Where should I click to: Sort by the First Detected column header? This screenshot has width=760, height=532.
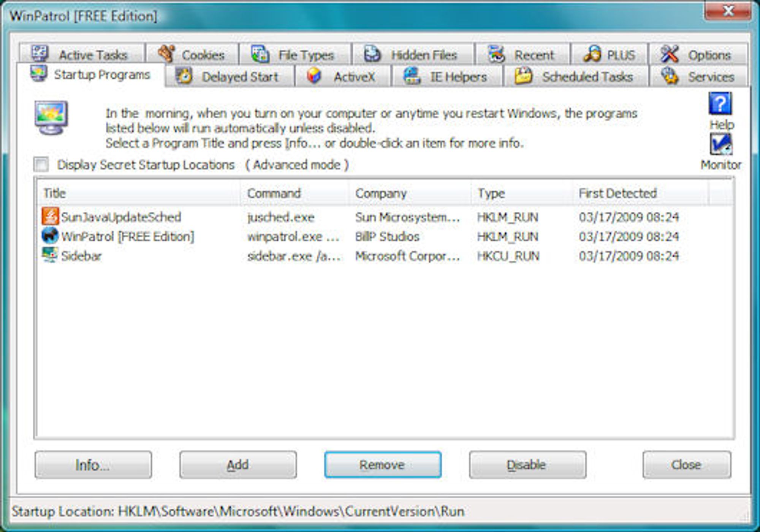pyautogui.click(x=641, y=193)
